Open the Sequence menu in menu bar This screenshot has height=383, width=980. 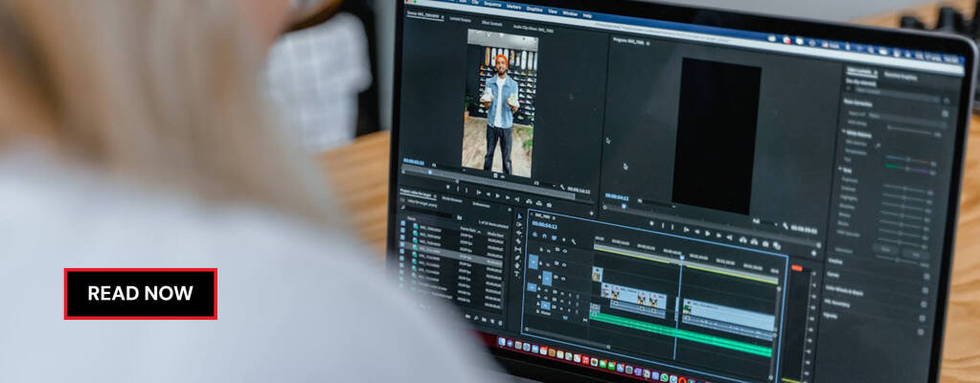point(492,5)
